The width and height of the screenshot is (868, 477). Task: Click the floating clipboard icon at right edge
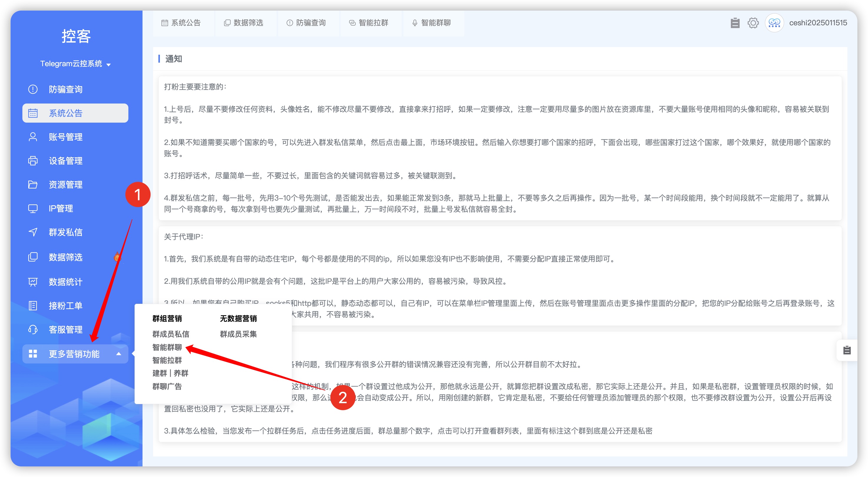coord(847,350)
